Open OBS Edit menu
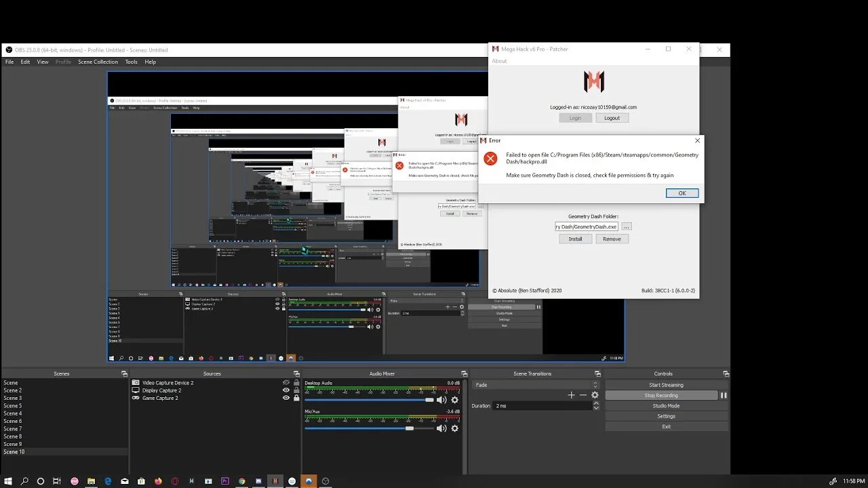Image resolution: width=868 pixels, height=488 pixels. point(25,62)
